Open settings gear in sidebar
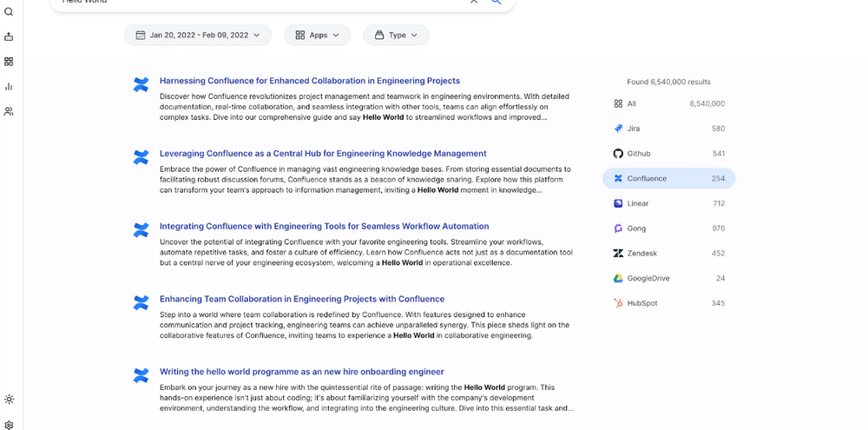 coord(9,425)
